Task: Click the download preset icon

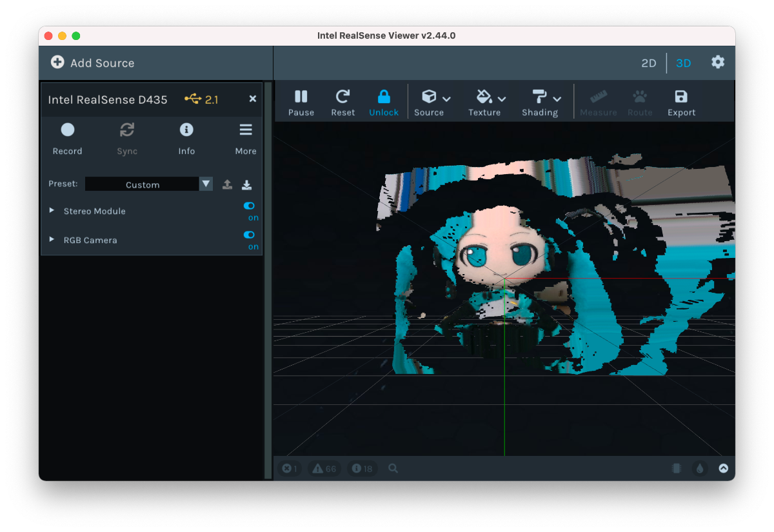Action: pyautogui.click(x=246, y=184)
